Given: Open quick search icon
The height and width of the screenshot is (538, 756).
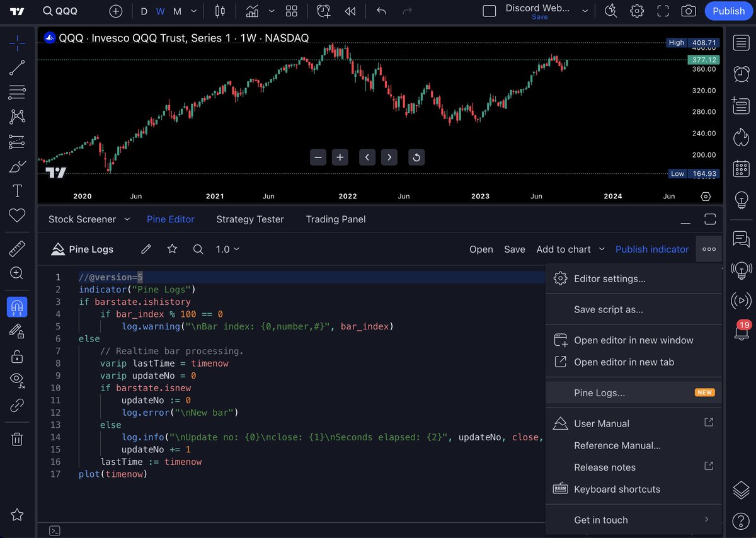Looking at the screenshot, I should coord(610,11).
